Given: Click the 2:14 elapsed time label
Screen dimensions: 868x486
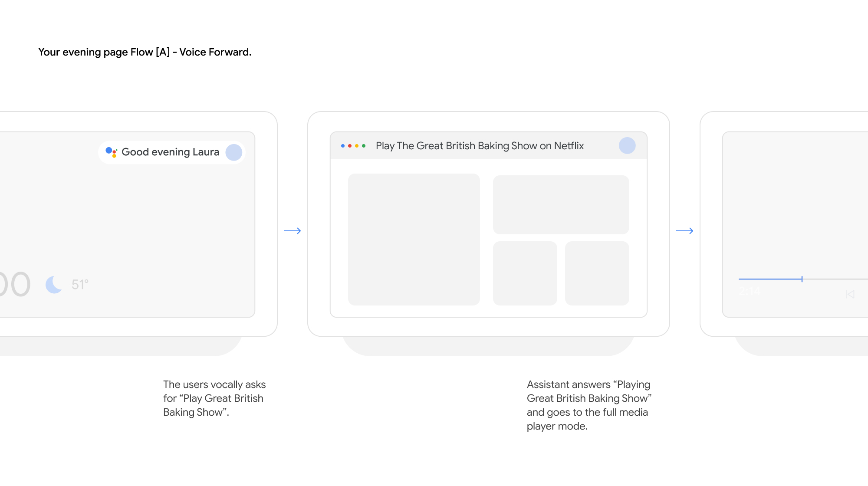Looking at the screenshot, I should coord(750,292).
